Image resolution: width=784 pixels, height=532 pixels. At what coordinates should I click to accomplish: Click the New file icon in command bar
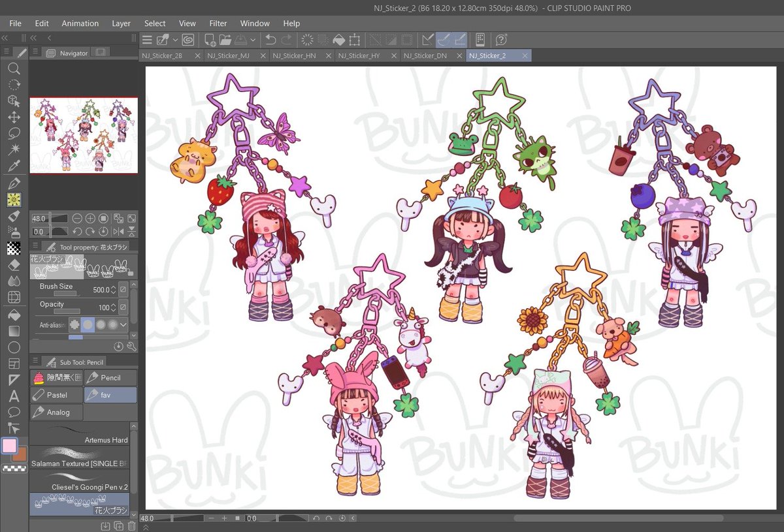click(x=210, y=40)
